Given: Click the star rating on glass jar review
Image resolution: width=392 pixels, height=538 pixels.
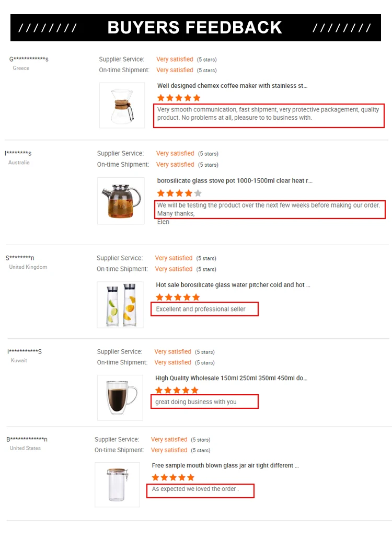Looking at the screenshot, I should [173, 477].
